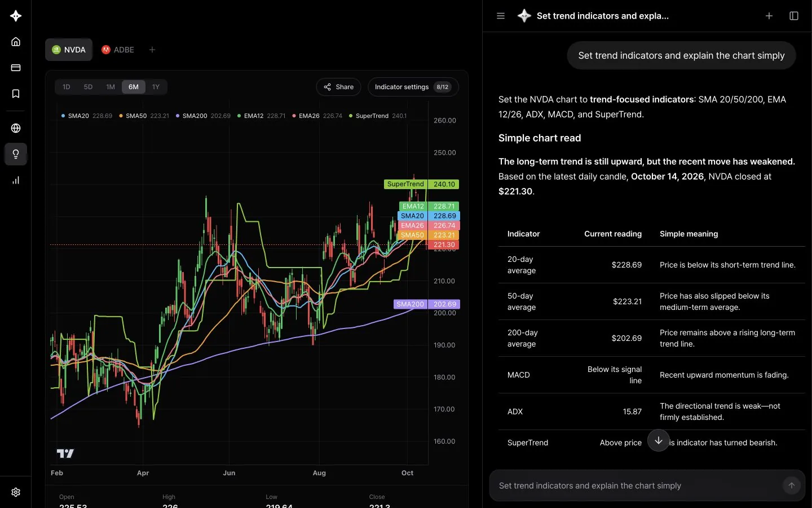
Task: Click the user message bubble in chat
Action: coord(681,55)
